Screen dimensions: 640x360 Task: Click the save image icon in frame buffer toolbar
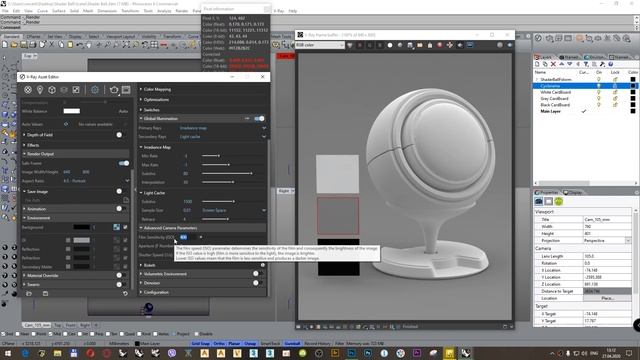(410, 45)
